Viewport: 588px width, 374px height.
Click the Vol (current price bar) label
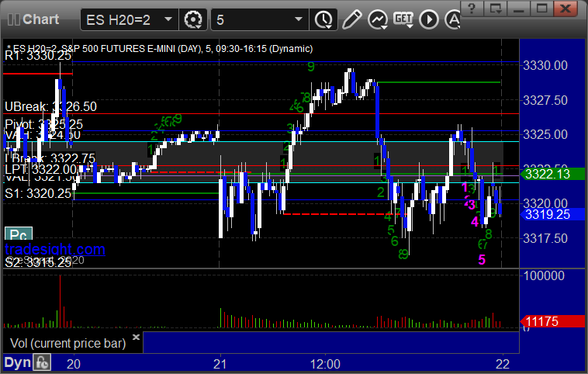tap(67, 343)
